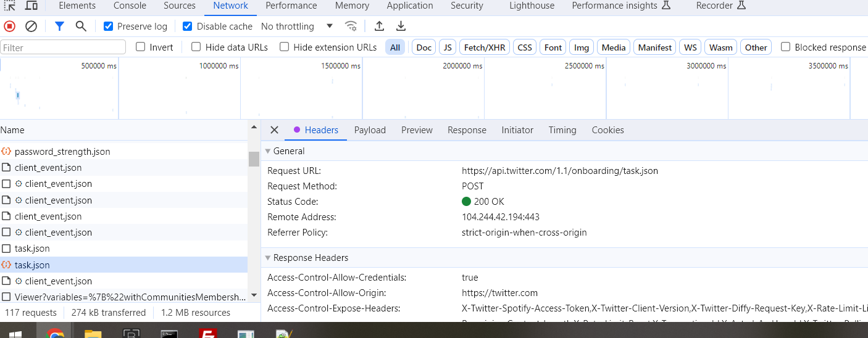Screen dimensions: 868x338
Task: Toggle Disable cache checkbox
Action: click(188, 26)
